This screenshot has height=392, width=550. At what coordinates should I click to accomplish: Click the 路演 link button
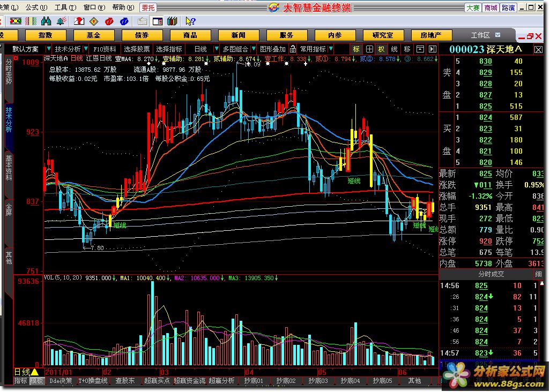coord(508,7)
